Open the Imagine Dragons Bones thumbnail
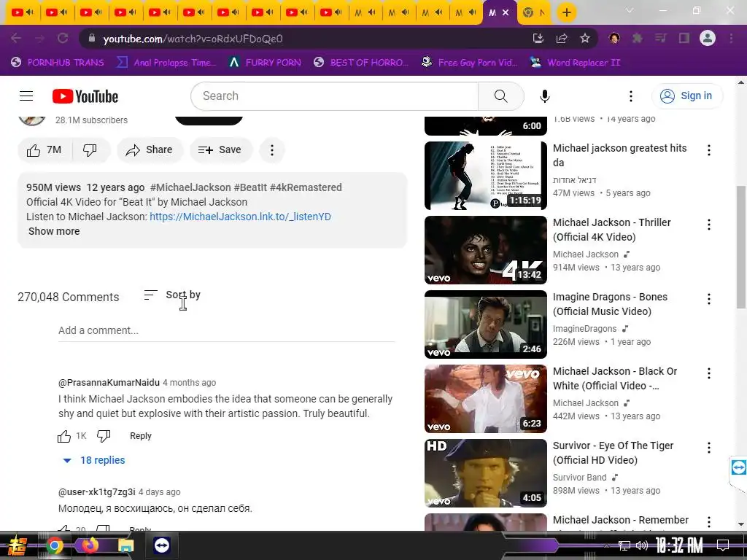This screenshot has width=747, height=560. pyautogui.click(x=485, y=324)
